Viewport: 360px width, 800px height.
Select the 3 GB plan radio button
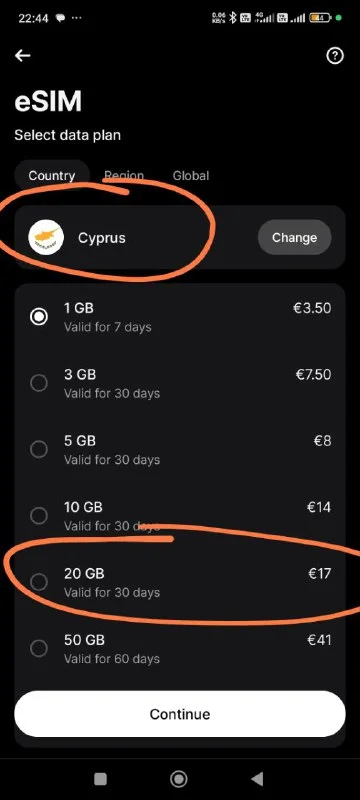pos(39,383)
